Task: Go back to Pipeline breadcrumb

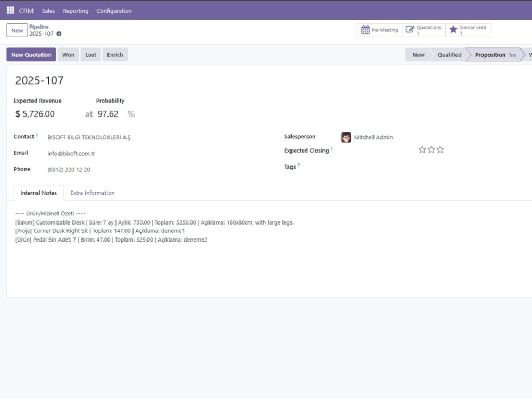Action: [39, 27]
